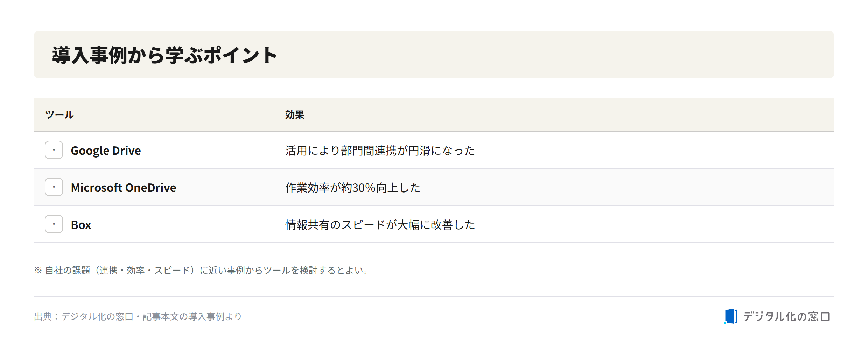Click the blue デジタル化の窓口 logo icon
The height and width of the screenshot is (357, 868).
coord(730,316)
